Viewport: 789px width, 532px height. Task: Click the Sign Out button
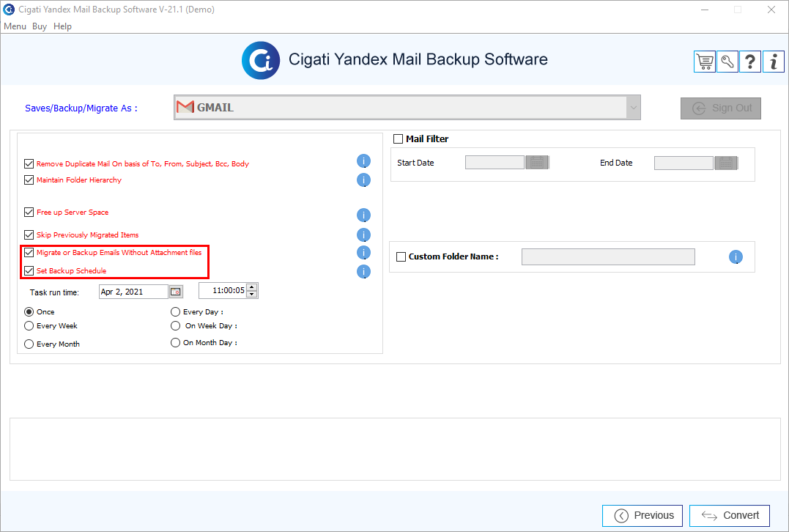point(721,108)
